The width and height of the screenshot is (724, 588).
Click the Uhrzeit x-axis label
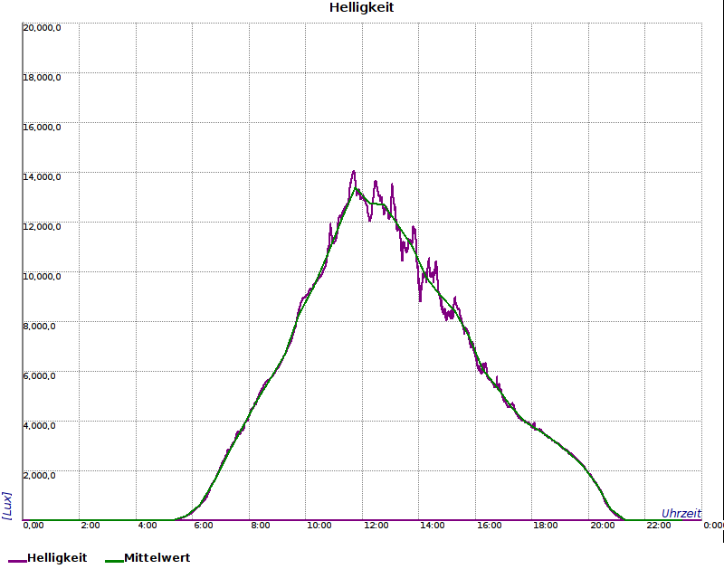pyautogui.click(x=681, y=513)
